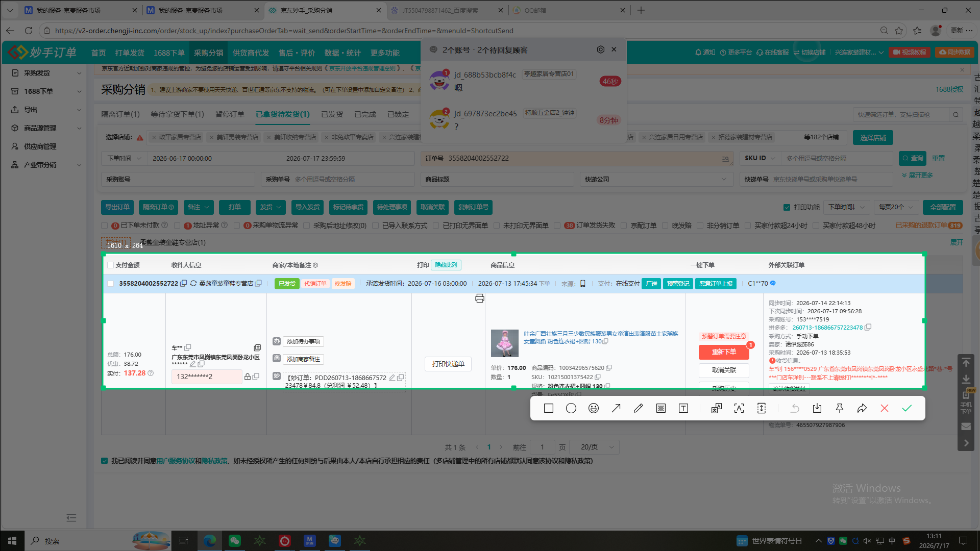Click the screenshot translate icon
The height and width of the screenshot is (551, 980).
point(717,408)
